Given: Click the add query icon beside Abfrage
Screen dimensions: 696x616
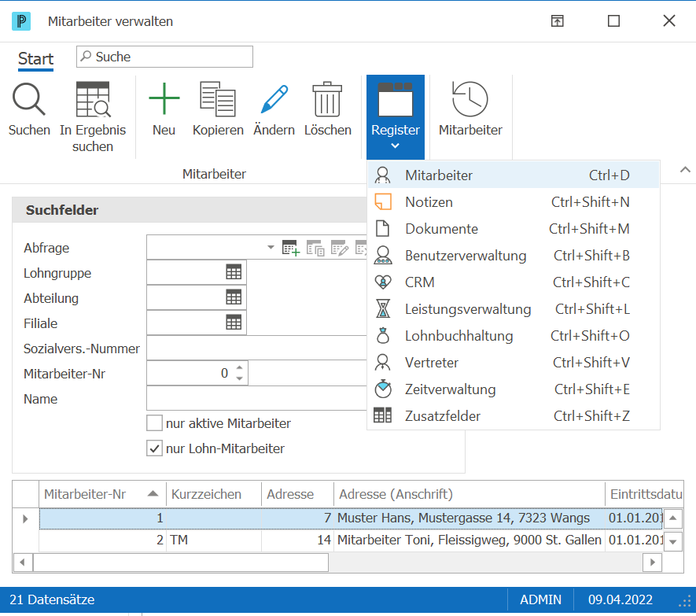Looking at the screenshot, I should tap(291, 248).
